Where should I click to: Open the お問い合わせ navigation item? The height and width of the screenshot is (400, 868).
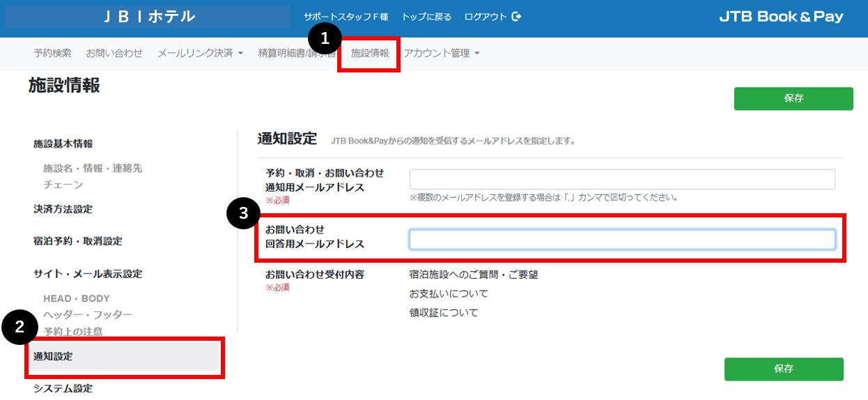pos(114,53)
